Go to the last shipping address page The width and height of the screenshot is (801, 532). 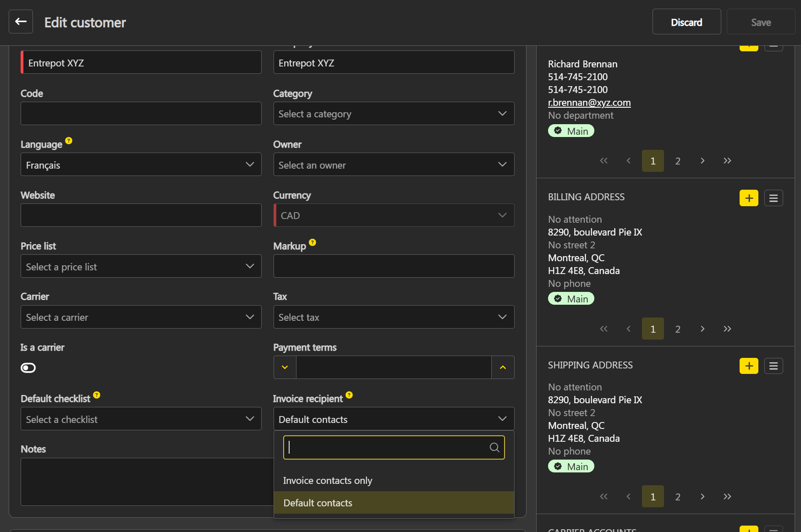727,497
